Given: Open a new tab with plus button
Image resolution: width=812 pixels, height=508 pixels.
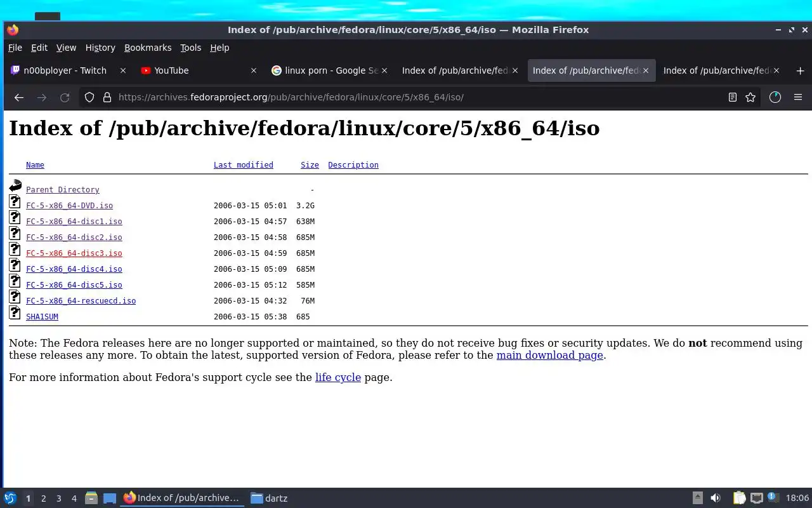Looking at the screenshot, I should 800,70.
